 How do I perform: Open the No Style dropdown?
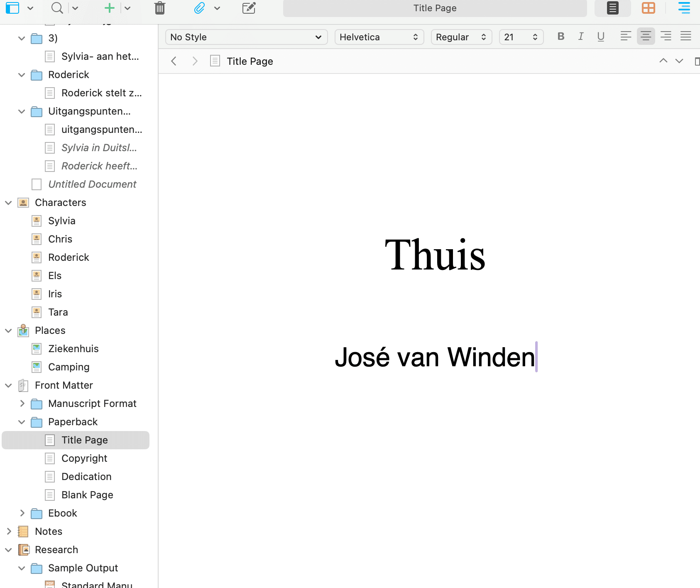246,37
